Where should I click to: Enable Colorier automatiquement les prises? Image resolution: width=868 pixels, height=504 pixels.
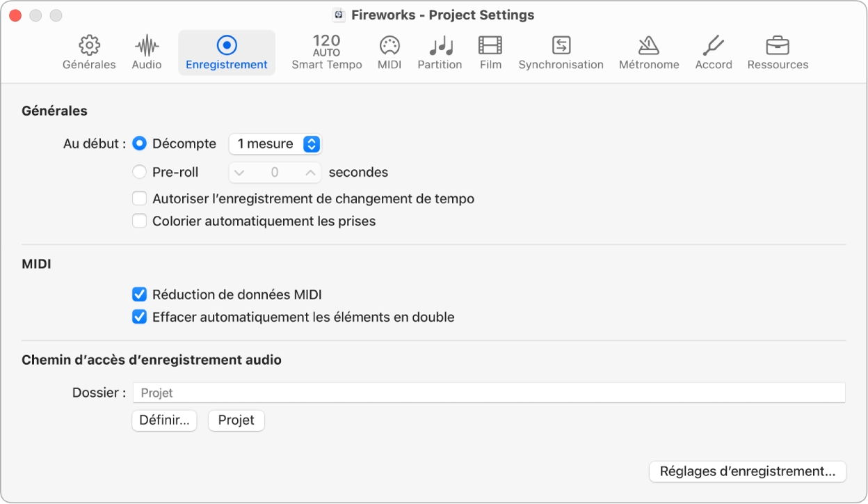point(140,221)
